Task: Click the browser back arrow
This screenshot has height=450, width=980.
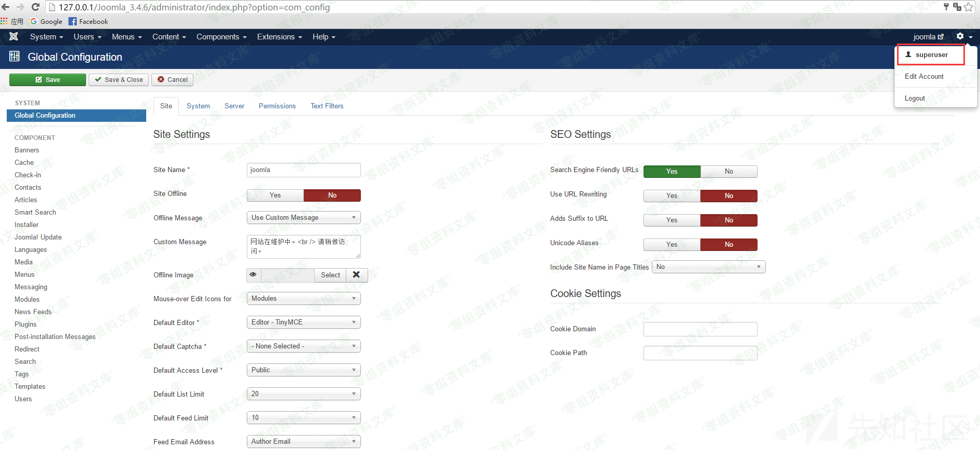Action: (x=6, y=7)
